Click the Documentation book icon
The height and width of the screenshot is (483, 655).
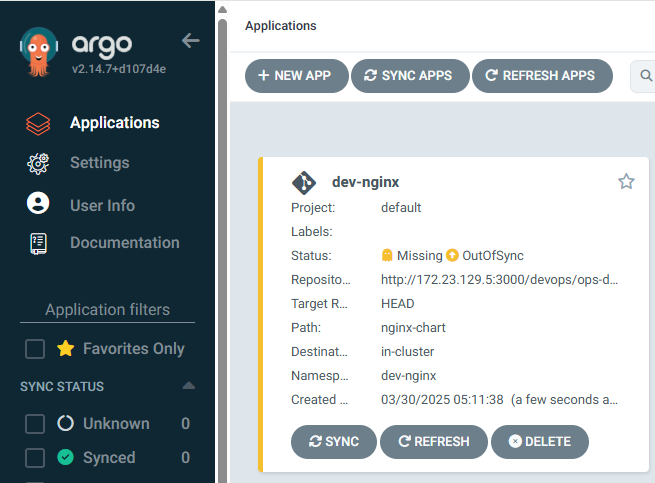38,244
